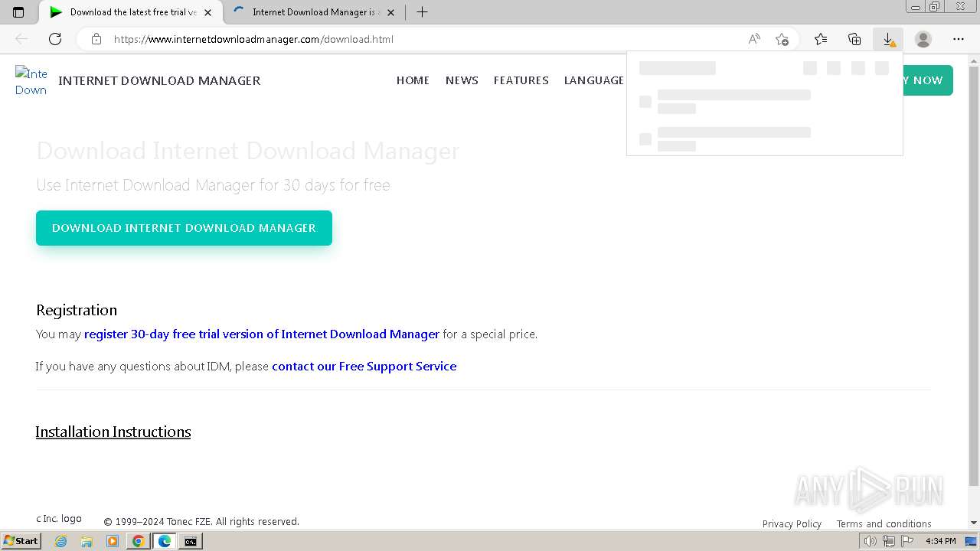View site information lock icon
Viewport: 980px width, 551px height.
(96, 39)
